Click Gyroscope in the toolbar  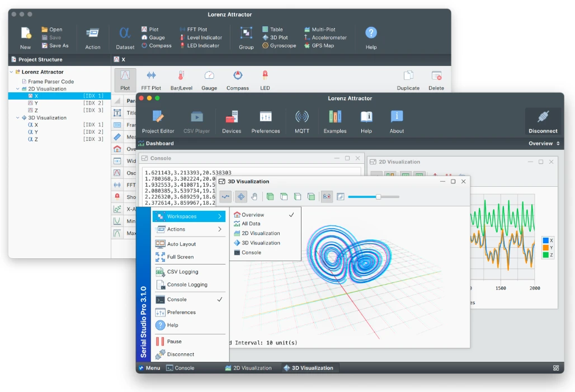coord(279,45)
